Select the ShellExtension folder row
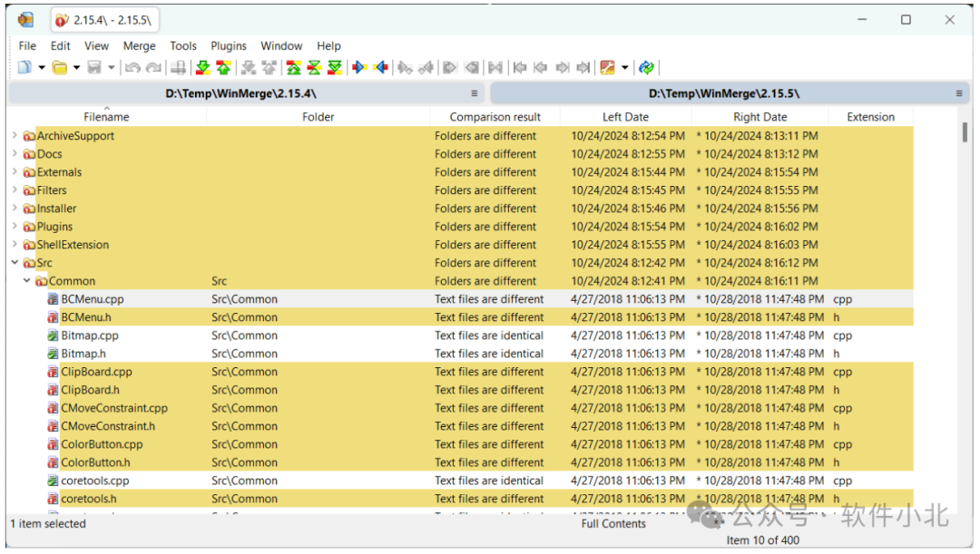This screenshot has width=980, height=554. tap(461, 244)
